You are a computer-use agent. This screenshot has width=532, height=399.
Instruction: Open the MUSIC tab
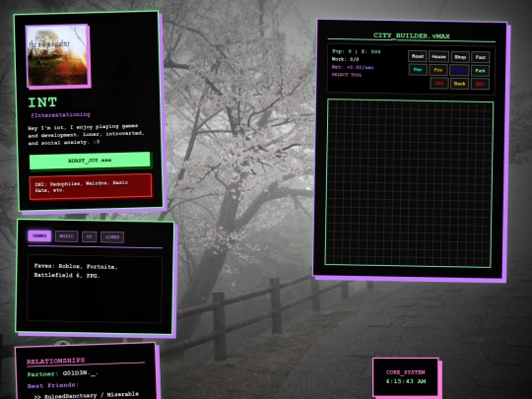(x=67, y=236)
